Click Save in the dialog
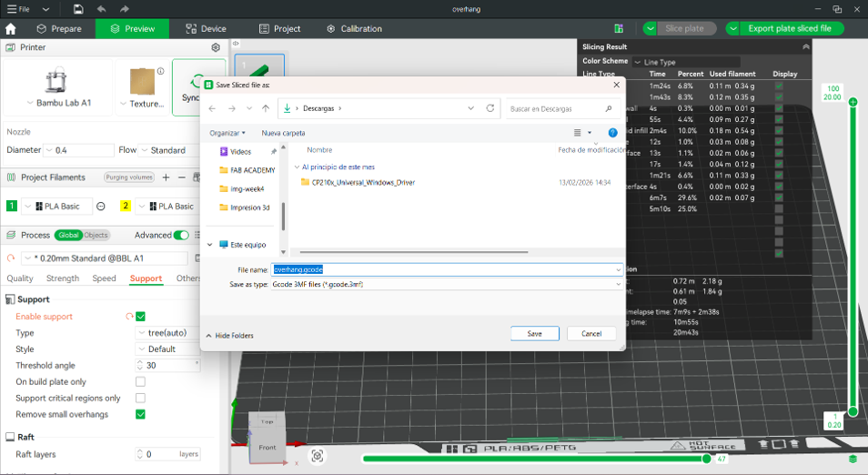The height and width of the screenshot is (475, 868). pos(535,334)
